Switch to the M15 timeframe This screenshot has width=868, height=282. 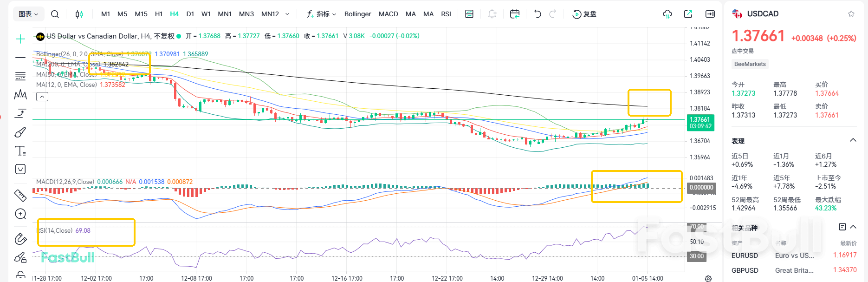coord(141,14)
